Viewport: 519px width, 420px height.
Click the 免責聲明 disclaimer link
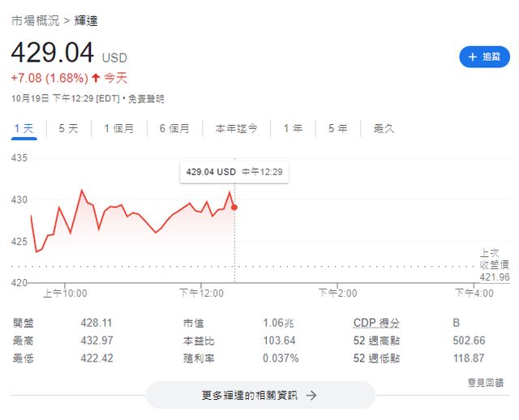[x=146, y=99]
